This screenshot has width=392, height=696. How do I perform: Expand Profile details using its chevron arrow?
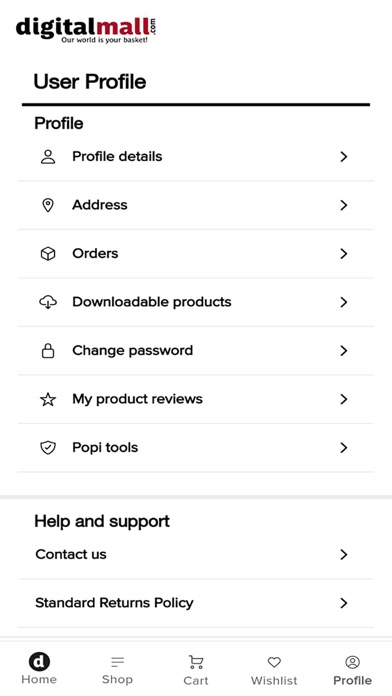click(343, 157)
